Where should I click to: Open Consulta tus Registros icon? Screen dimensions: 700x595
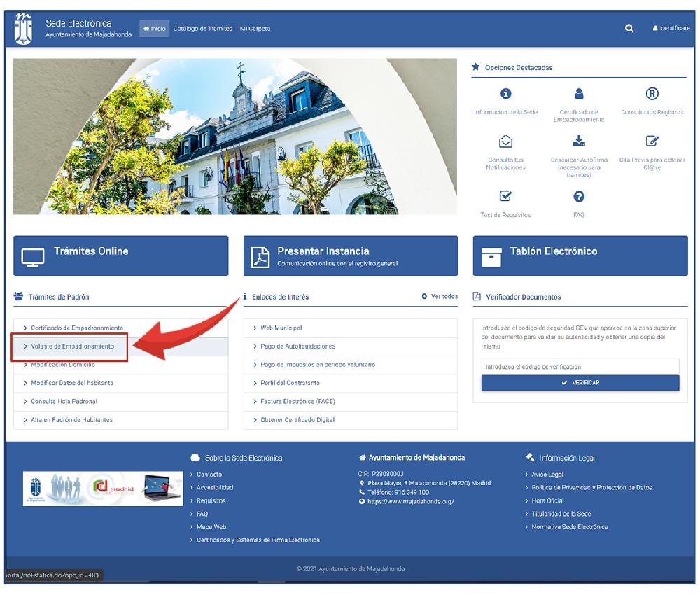click(x=652, y=94)
